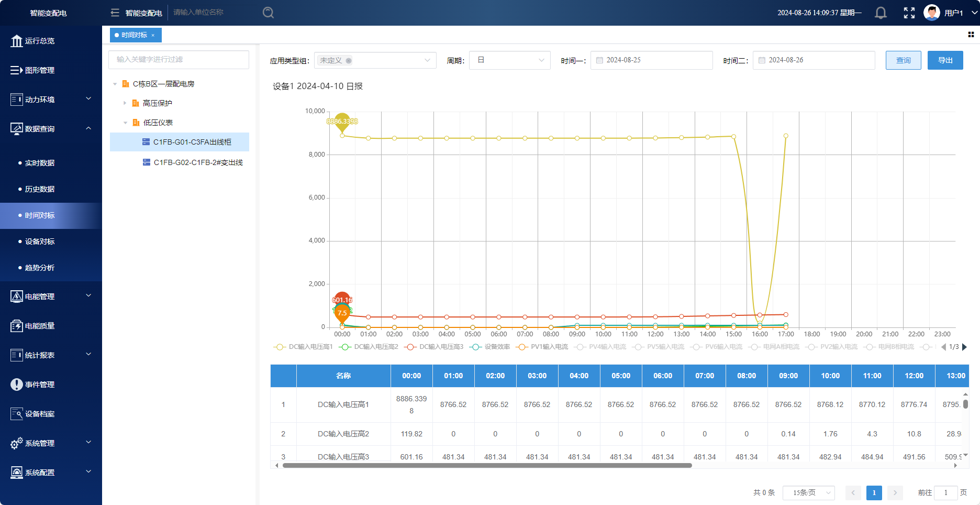Open the notification bell
980x505 pixels.
coord(881,13)
